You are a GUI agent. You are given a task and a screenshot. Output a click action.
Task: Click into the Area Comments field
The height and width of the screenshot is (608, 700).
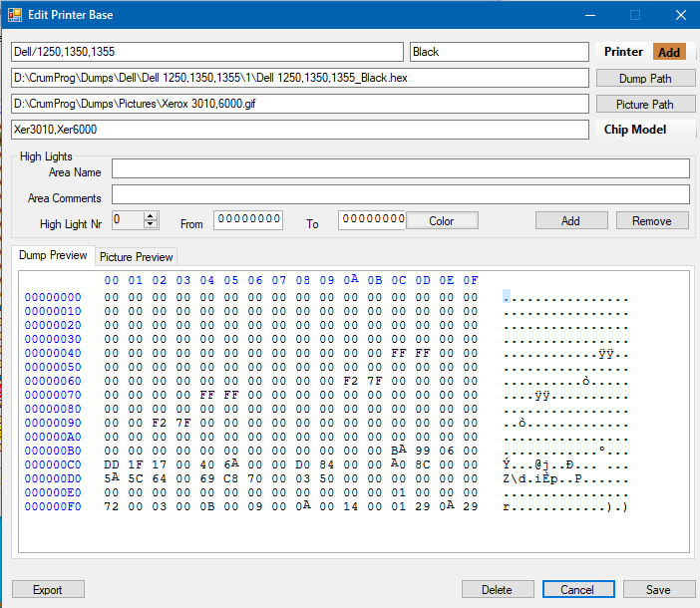tap(400, 194)
